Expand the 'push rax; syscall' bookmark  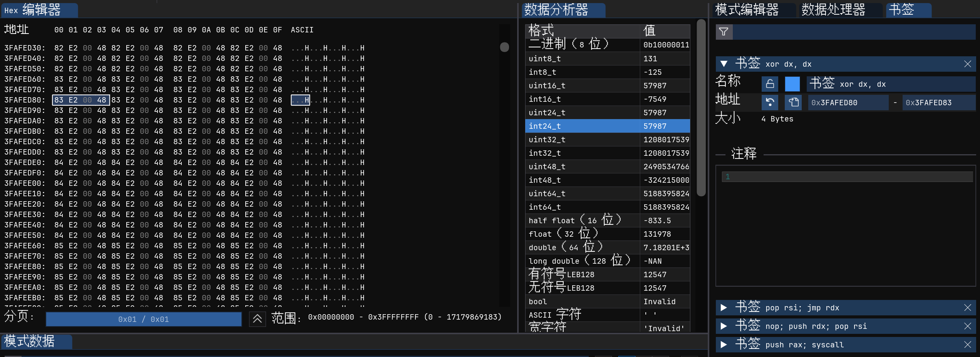point(724,345)
